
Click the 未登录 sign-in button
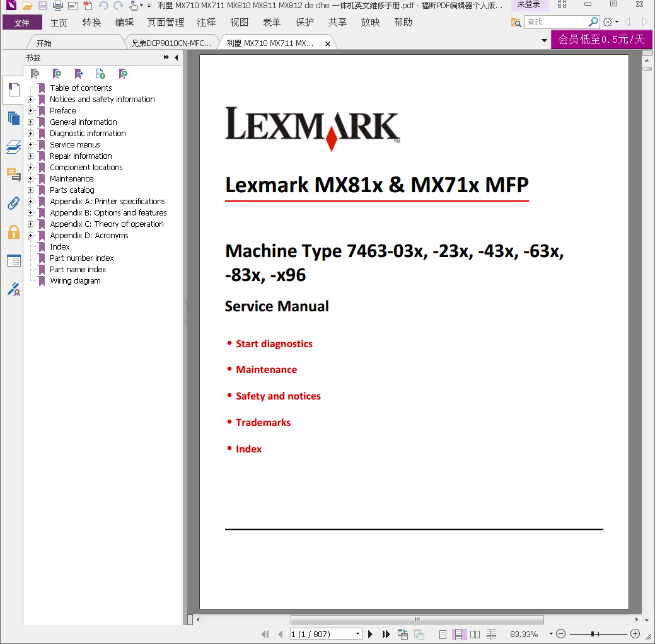[x=528, y=4]
